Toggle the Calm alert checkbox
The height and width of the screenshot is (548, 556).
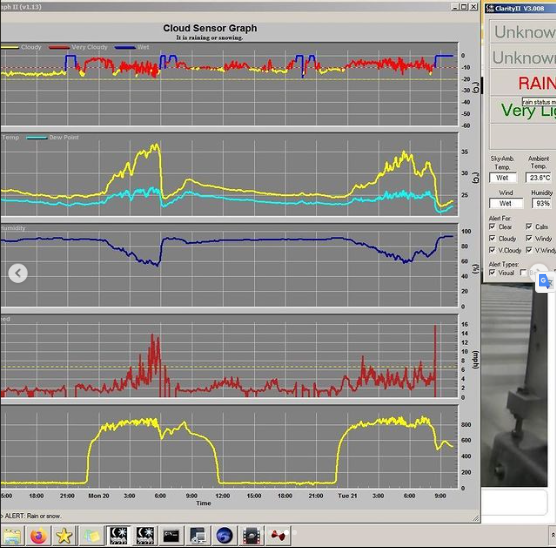[529, 226]
